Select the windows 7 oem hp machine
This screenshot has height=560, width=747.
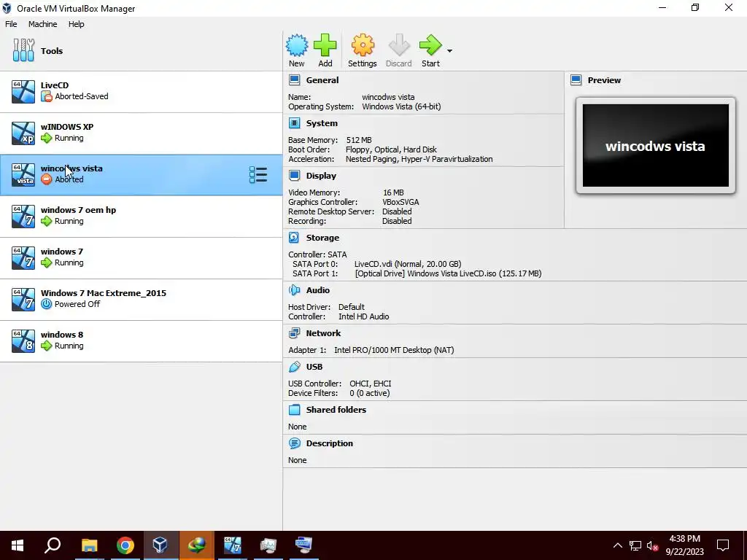(x=142, y=216)
